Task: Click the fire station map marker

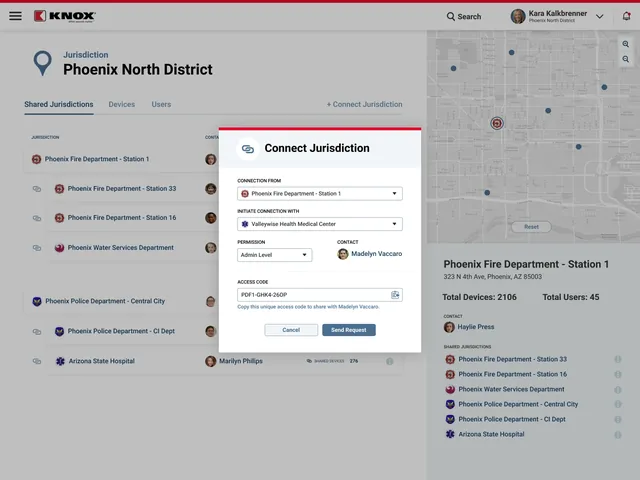Action: pyautogui.click(x=497, y=123)
